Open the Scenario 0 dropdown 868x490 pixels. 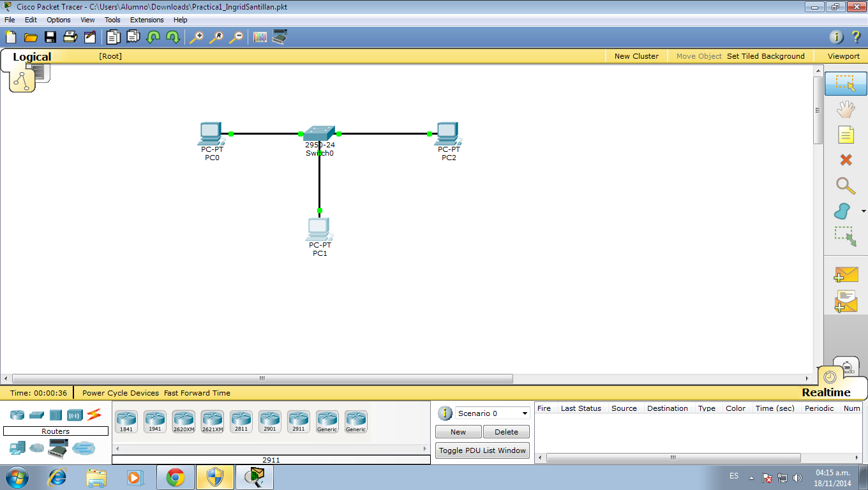click(491, 413)
